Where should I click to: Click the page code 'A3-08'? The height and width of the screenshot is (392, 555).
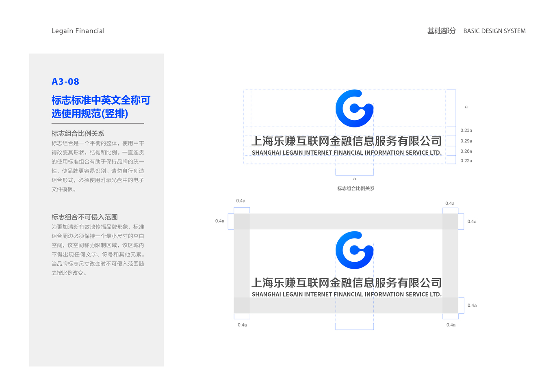pos(65,82)
